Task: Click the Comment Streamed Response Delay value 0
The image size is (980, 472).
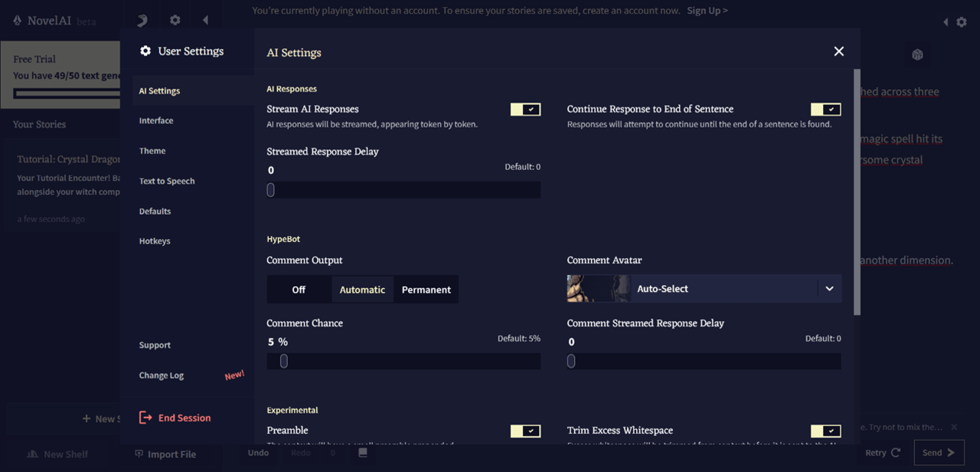Action: [571, 342]
